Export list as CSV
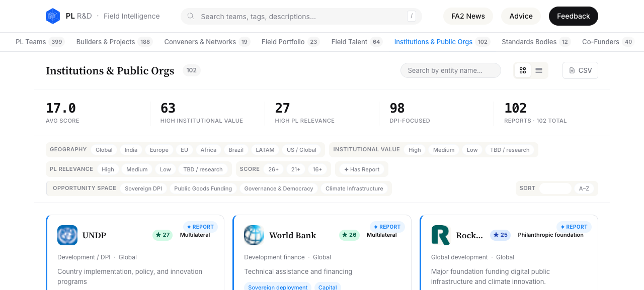 coord(580,70)
